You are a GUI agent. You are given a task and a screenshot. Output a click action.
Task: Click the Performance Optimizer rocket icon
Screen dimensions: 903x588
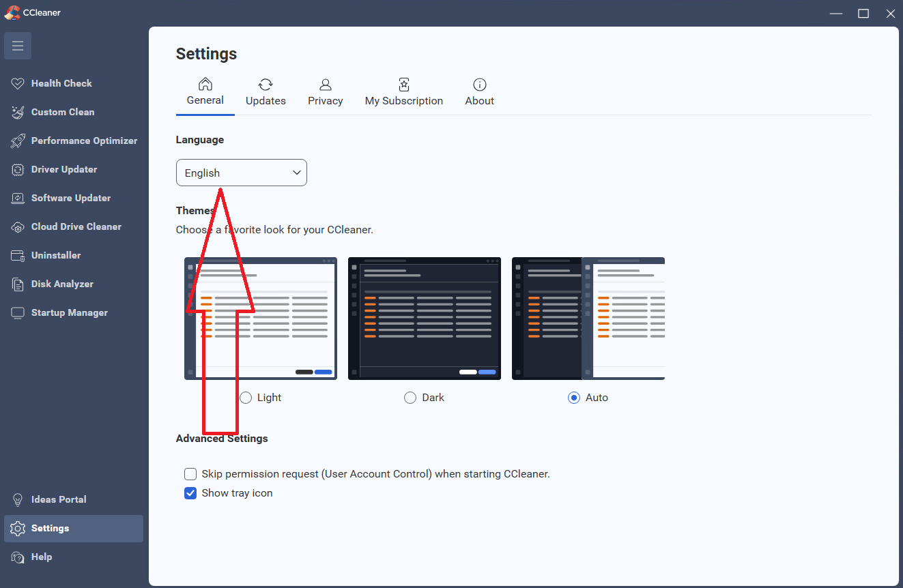[x=18, y=141]
